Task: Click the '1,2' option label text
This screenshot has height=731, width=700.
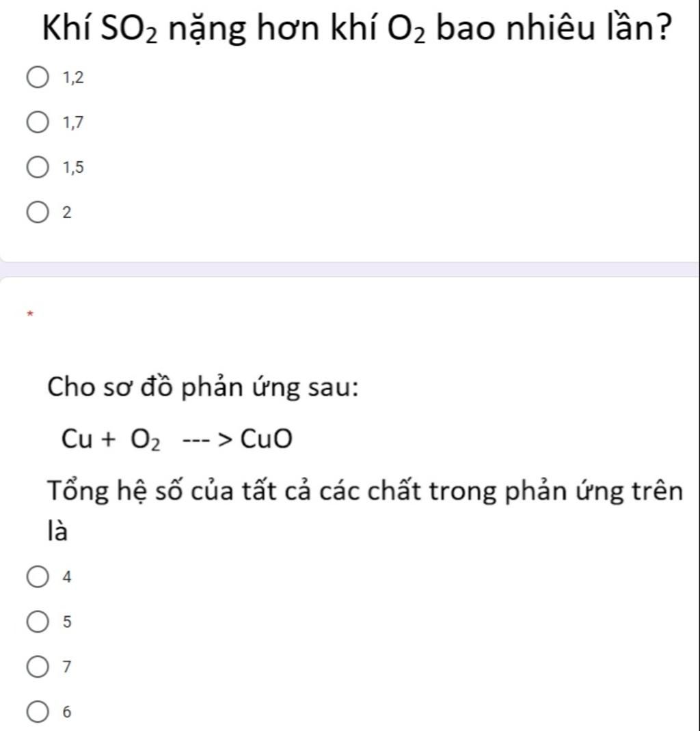Action: [x=74, y=77]
